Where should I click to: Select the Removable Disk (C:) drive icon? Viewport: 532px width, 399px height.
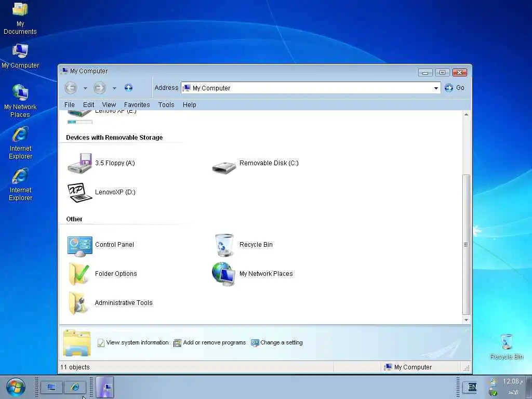(224, 167)
